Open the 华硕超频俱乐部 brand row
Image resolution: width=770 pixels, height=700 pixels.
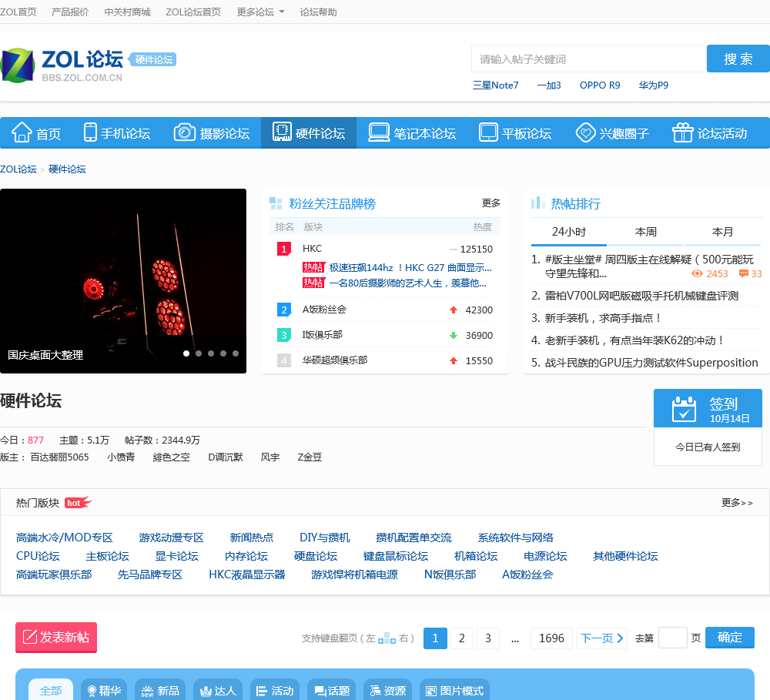(385, 360)
